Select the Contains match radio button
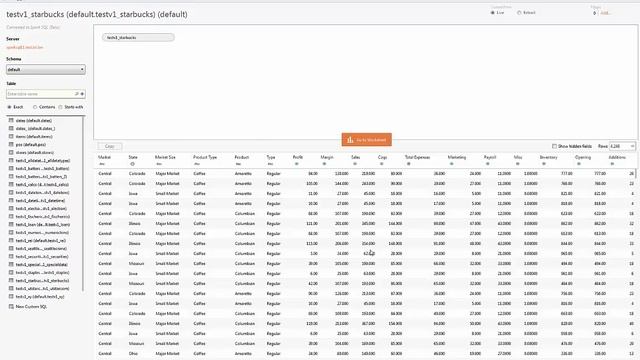Viewport: 640px width, 360px height. 35,107
